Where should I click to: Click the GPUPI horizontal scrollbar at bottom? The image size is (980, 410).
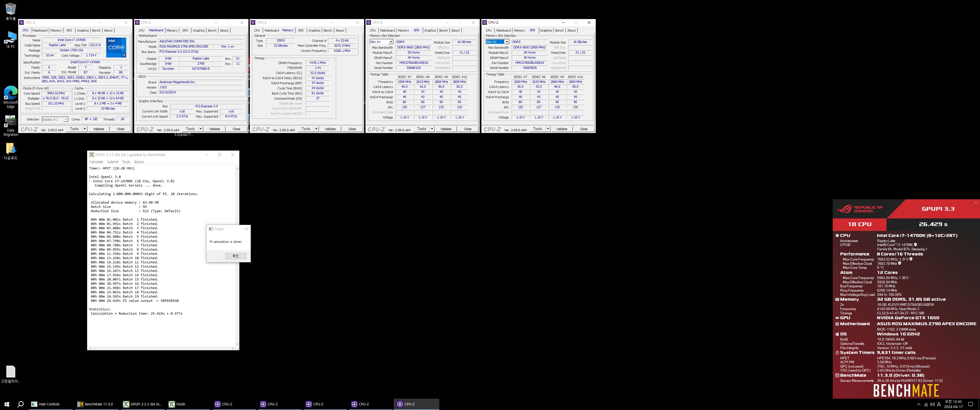pyautogui.click(x=162, y=348)
